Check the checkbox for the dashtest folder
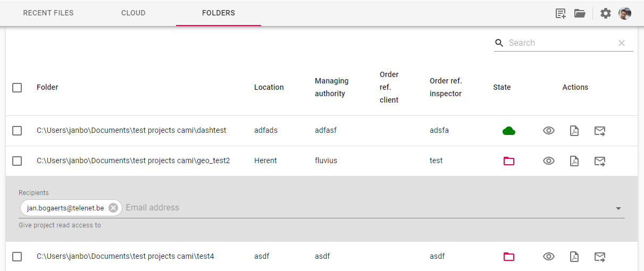Image resolution: width=644 pixels, height=271 pixels. pyautogui.click(x=17, y=131)
